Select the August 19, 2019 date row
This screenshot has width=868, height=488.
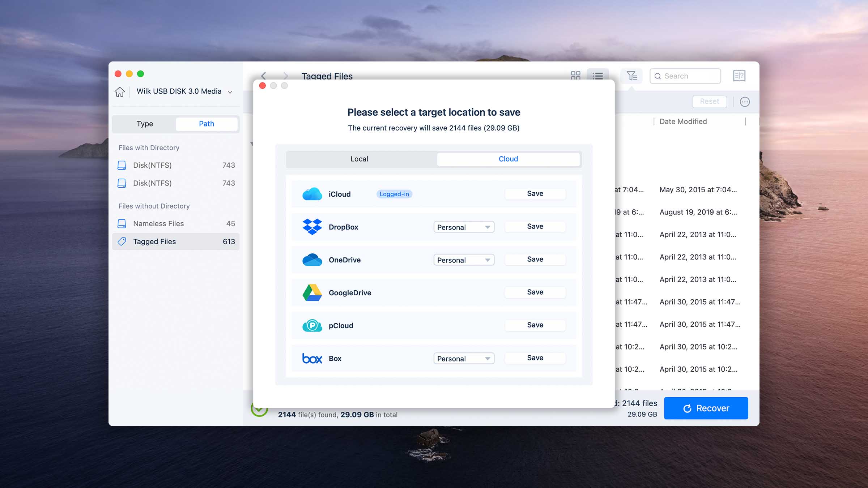[698, 212]
